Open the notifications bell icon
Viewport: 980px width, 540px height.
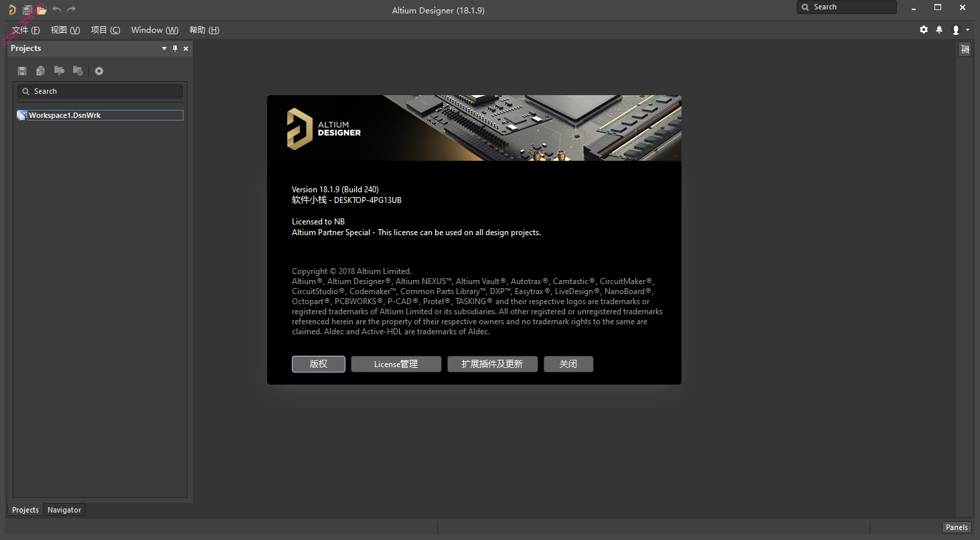[x=939, y=29]
